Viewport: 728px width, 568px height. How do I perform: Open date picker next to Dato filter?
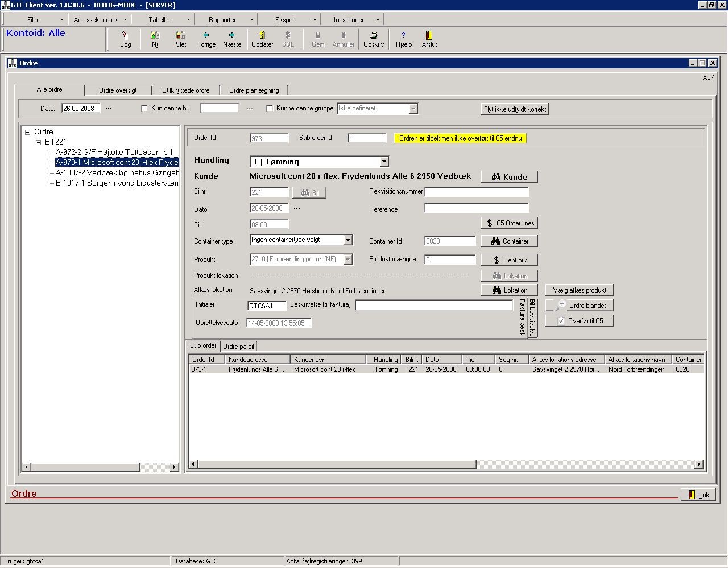point(109,108)
